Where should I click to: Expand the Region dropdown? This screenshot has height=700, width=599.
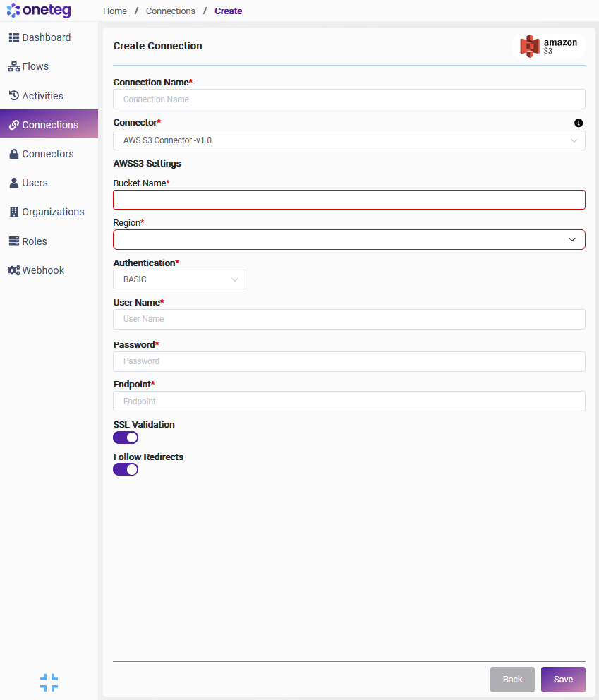[x=349, y=240]
